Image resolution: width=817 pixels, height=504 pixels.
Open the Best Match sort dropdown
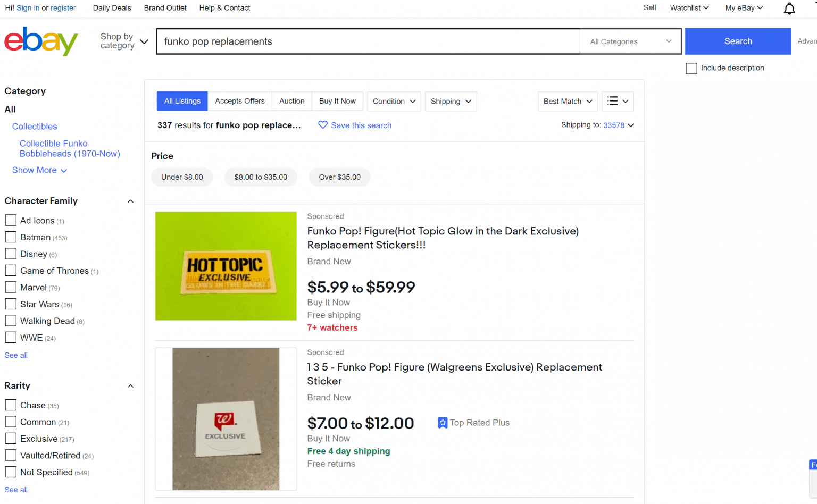tap(568, 101)
